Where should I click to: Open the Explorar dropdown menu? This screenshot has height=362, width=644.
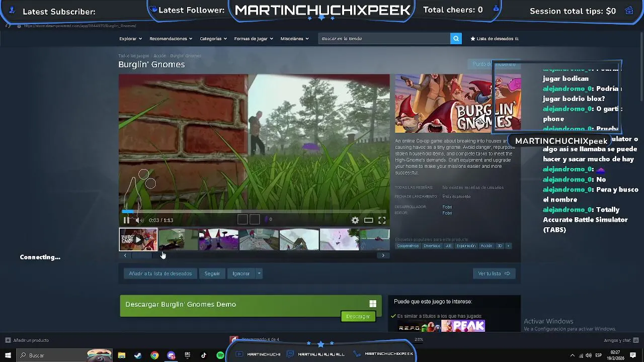pos(130,39)
